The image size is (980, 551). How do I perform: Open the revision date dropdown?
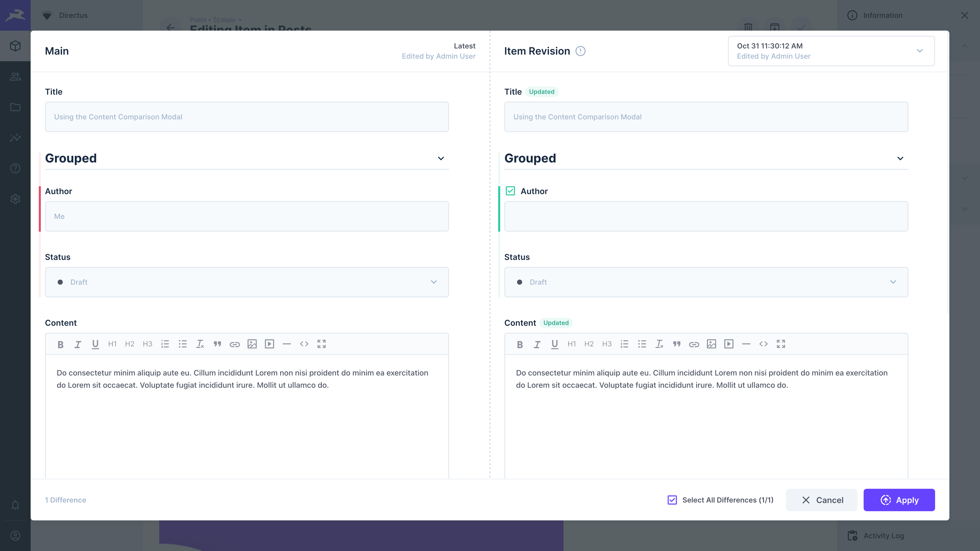(831, 51)
